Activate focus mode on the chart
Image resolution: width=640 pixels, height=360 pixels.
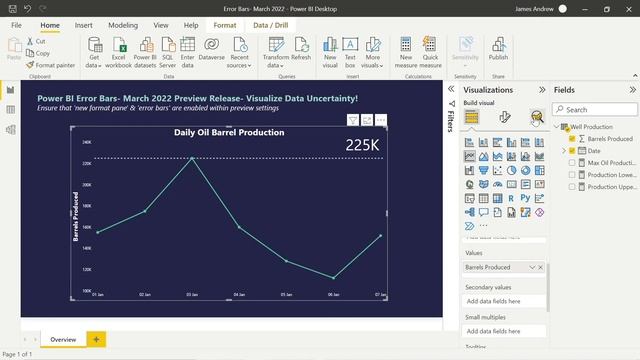coord(367,120)
